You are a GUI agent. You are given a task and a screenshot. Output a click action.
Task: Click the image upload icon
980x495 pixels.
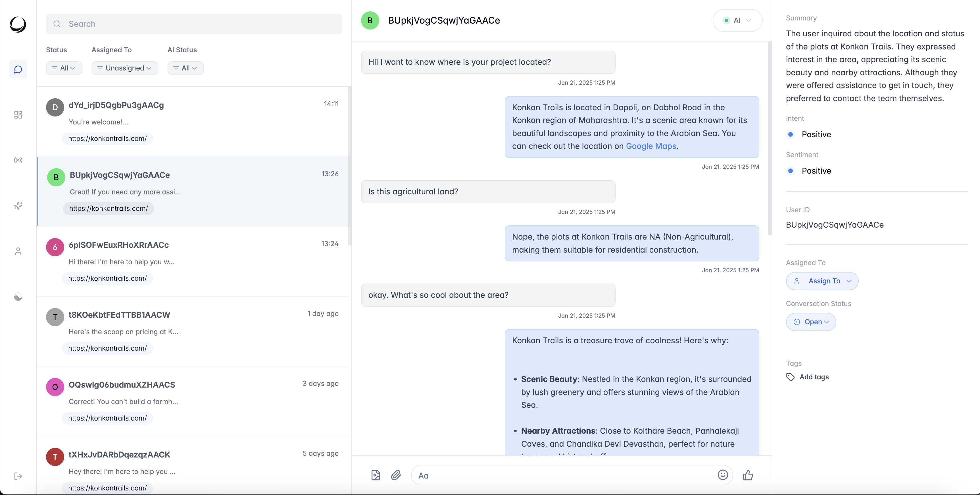coord(376,475)
